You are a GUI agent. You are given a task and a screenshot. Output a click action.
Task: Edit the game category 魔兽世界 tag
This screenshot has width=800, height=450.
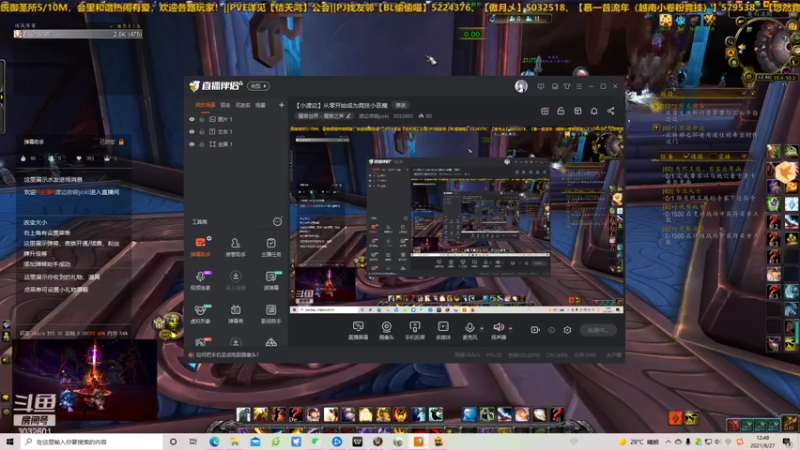point(325,116)
